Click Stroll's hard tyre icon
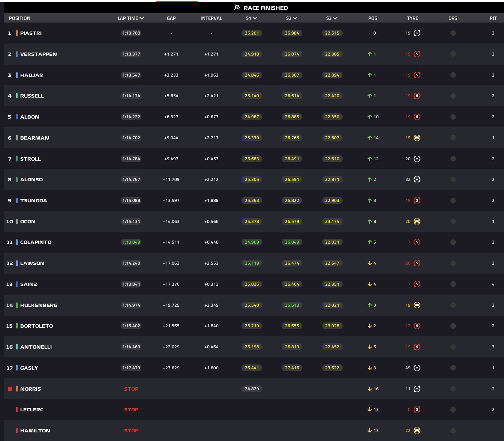 pyautogui.click(x=417, y=159)
